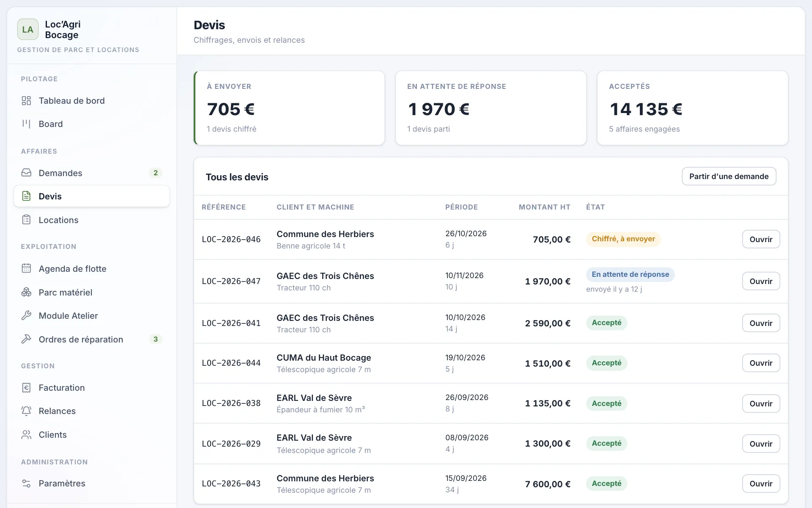
Task: Open quote LOC-2026-043 with Ouvrir
Action: [x=761, y=483]
